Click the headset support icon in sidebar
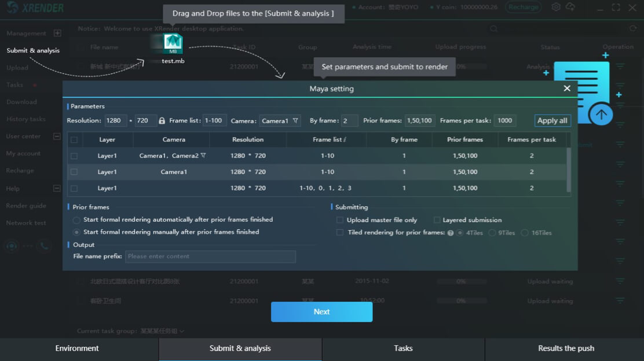This screenshot has height=361, width=644. 12,246
